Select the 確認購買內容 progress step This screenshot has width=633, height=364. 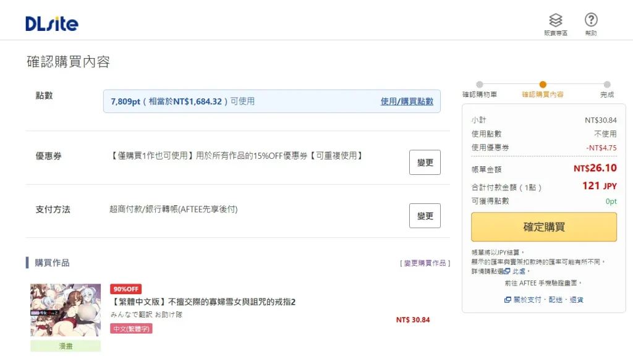coord(543,85)
